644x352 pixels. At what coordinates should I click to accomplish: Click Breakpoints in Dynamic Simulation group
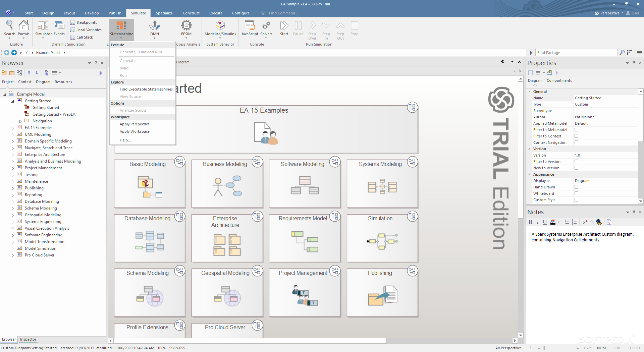(x=84, y=22)
